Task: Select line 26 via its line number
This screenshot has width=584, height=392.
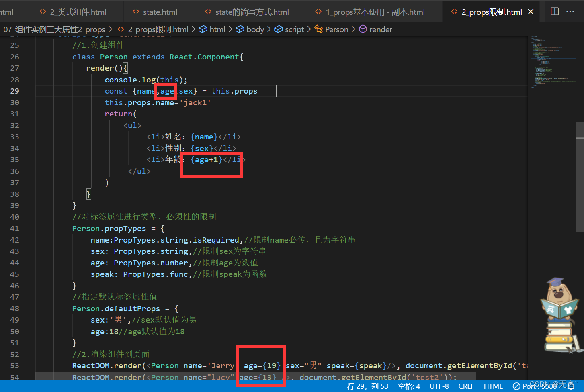Action: (x=15, y=57)
